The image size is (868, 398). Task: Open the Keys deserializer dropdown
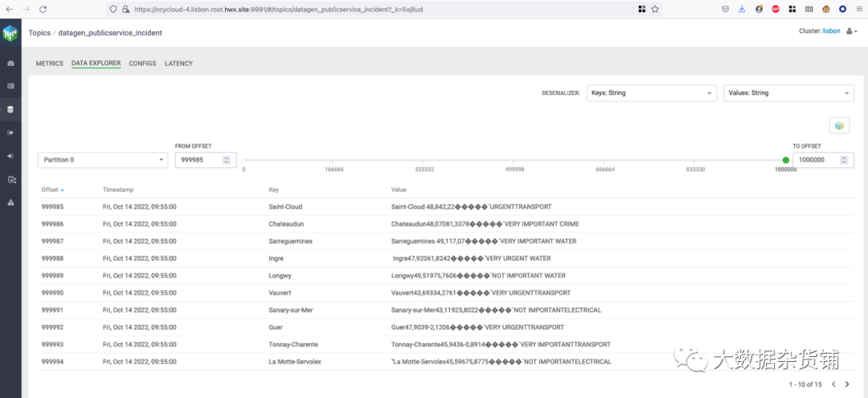(x=652, y=93)
